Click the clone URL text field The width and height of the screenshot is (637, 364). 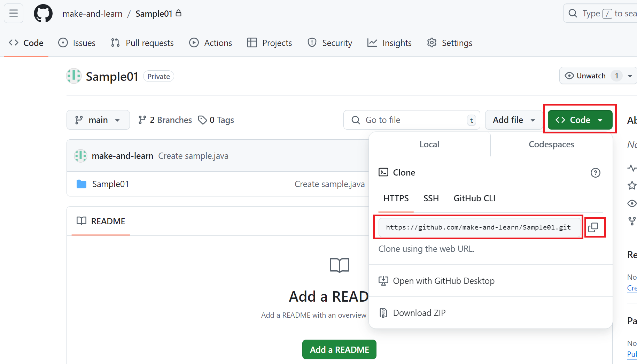click(x=480, y=227)
